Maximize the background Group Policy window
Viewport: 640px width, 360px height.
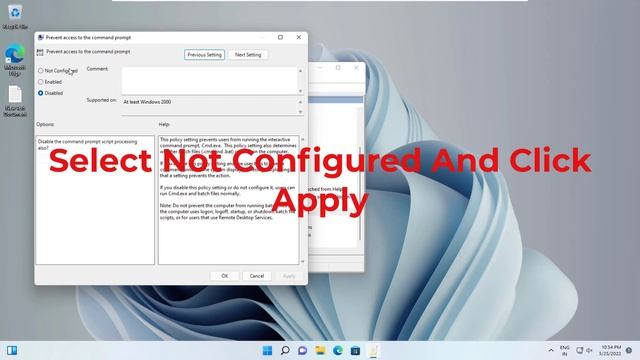[338, 68]
